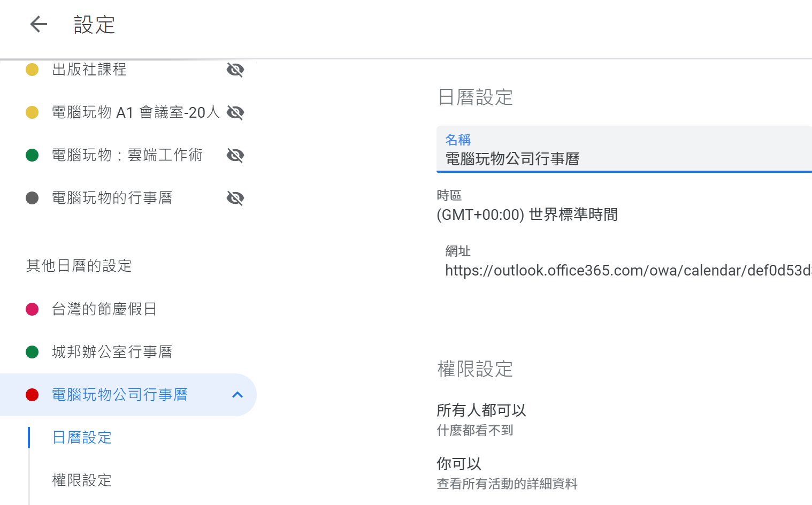Screen dimensions: 812x505
Task: Click the 其他日曆的設定 heading
Action: (79, 266)
